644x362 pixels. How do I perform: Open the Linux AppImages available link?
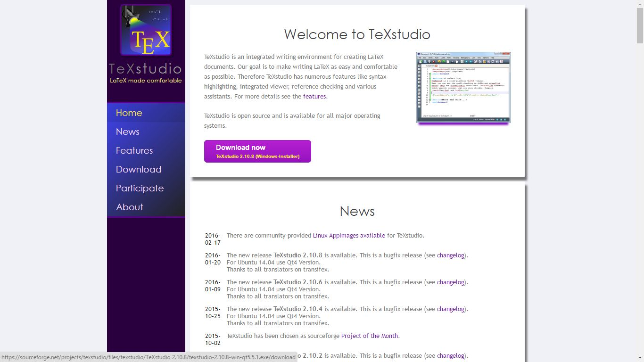349,235
